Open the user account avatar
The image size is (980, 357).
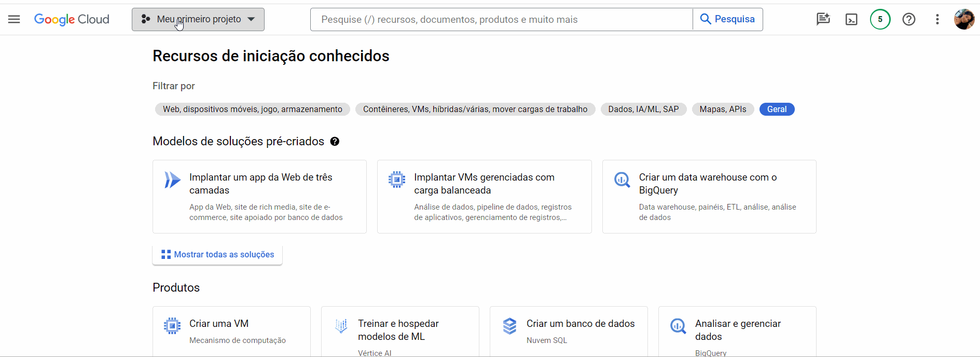[x=964, y=19]
